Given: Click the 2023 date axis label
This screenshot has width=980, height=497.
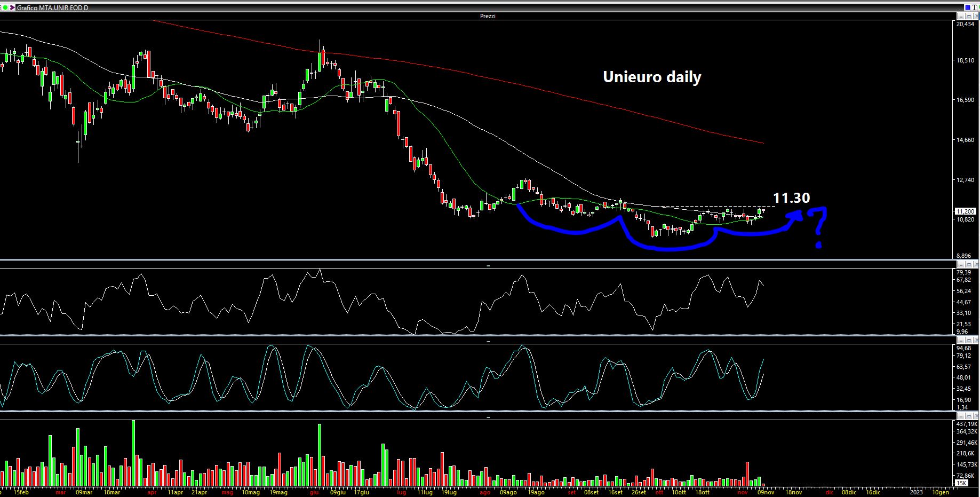Looking at the screenshot, I should [x=916, y=493].
